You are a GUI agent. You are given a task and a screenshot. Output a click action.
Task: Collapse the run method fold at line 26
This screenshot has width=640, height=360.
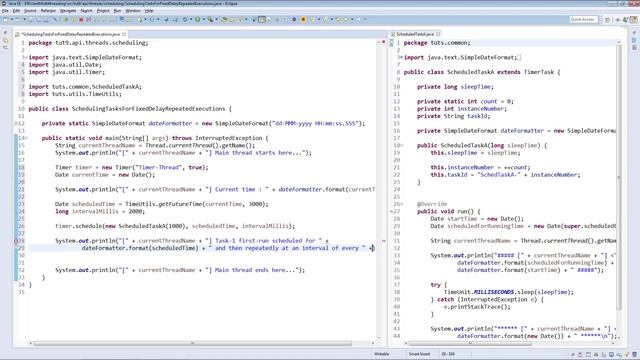[402, 204]
